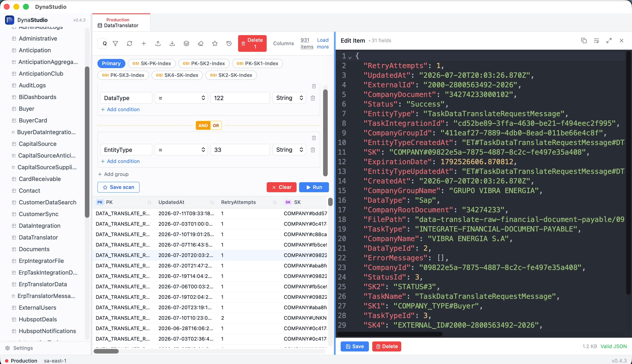Close the Edit Item panel
Screen dimensions: 632x364
coord(622,41)
